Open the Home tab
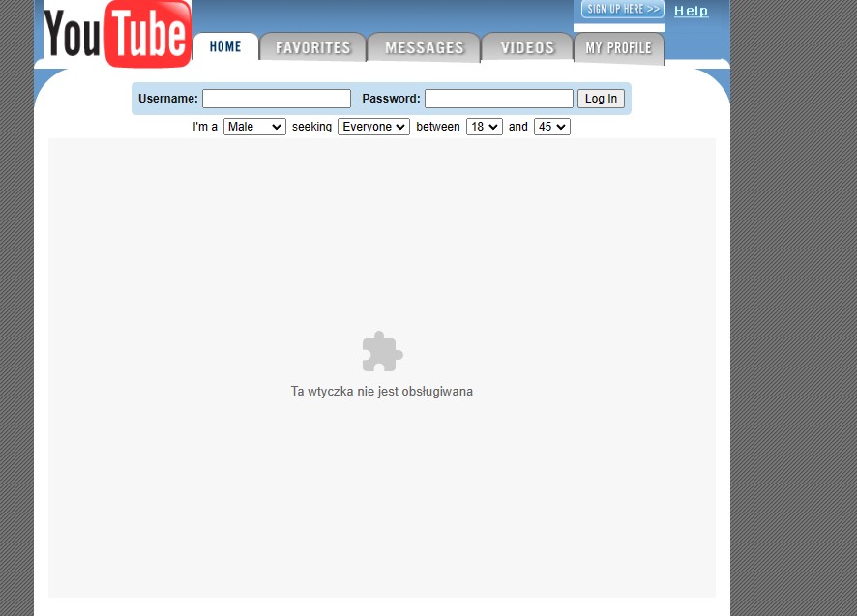 (x=225, y=47)
